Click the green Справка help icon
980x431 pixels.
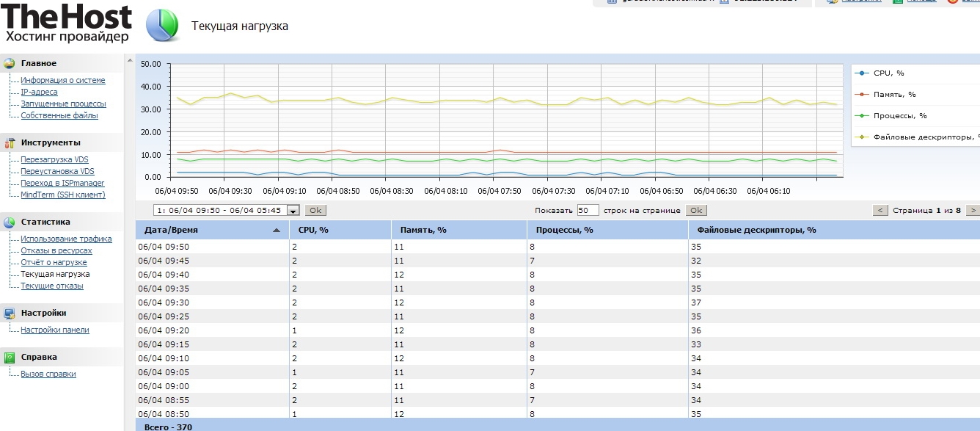[10, 358]
